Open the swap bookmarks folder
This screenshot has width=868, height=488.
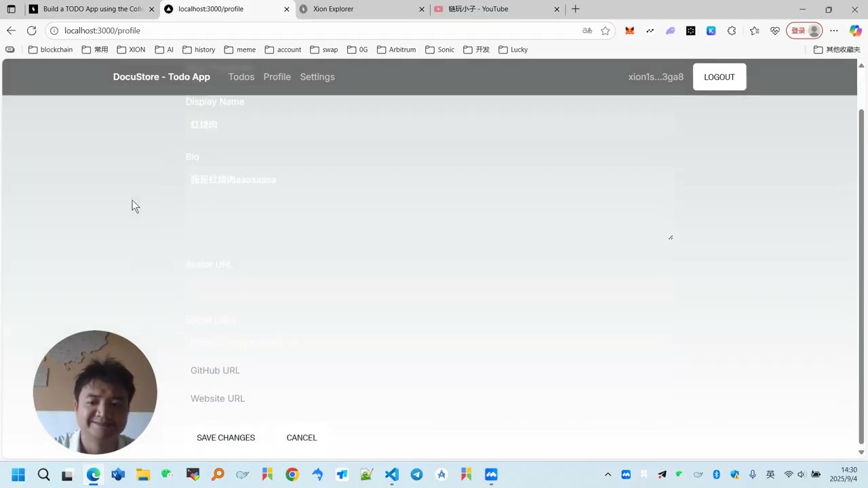(x=324, y=49)
